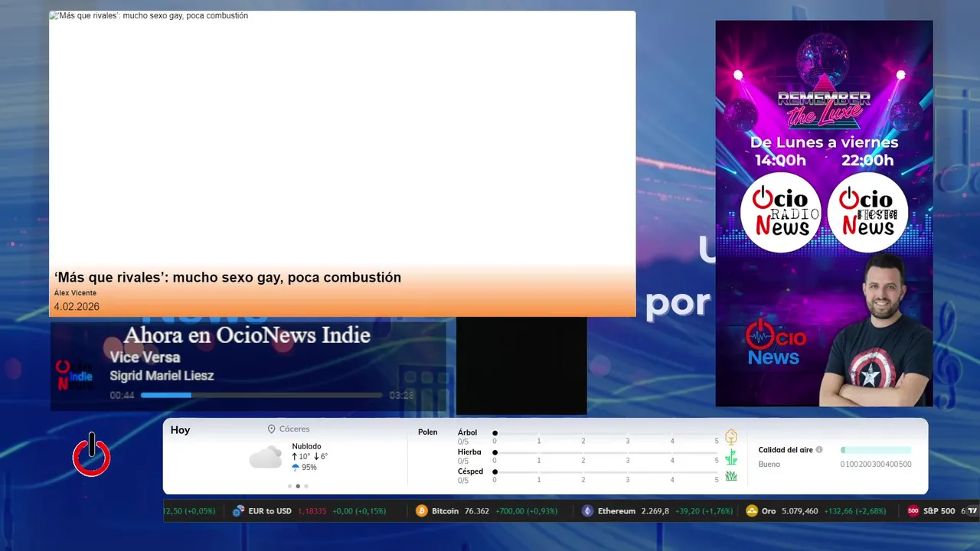Click the TradingView logo in ticker

point(972,511)
